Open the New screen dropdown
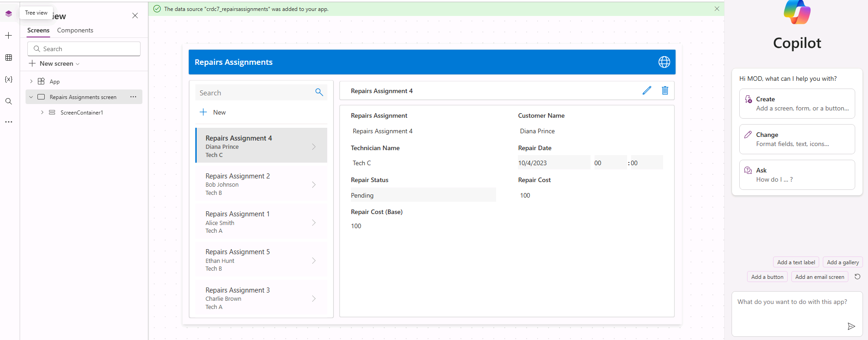Viewport: 868px width, 340px height. point(55,63)
